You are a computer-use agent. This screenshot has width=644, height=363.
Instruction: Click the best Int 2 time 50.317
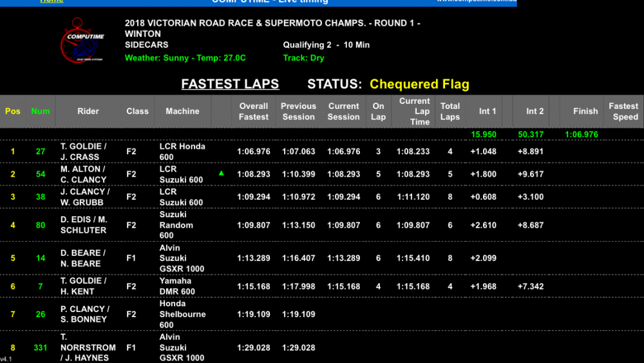(x=531, y=134)
